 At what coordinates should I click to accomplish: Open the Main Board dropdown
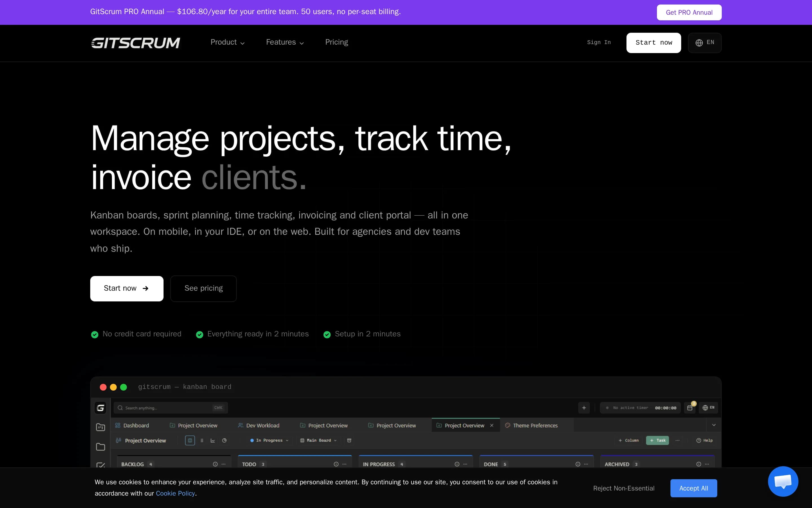tap(318, 440)
